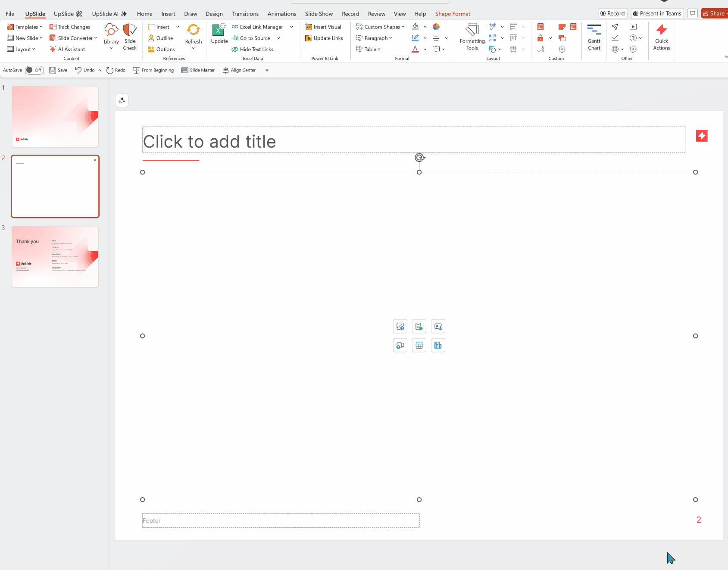Click the Record button at top right
The width and height of the screenshot is (728, 570).
[x=612, y=13]
